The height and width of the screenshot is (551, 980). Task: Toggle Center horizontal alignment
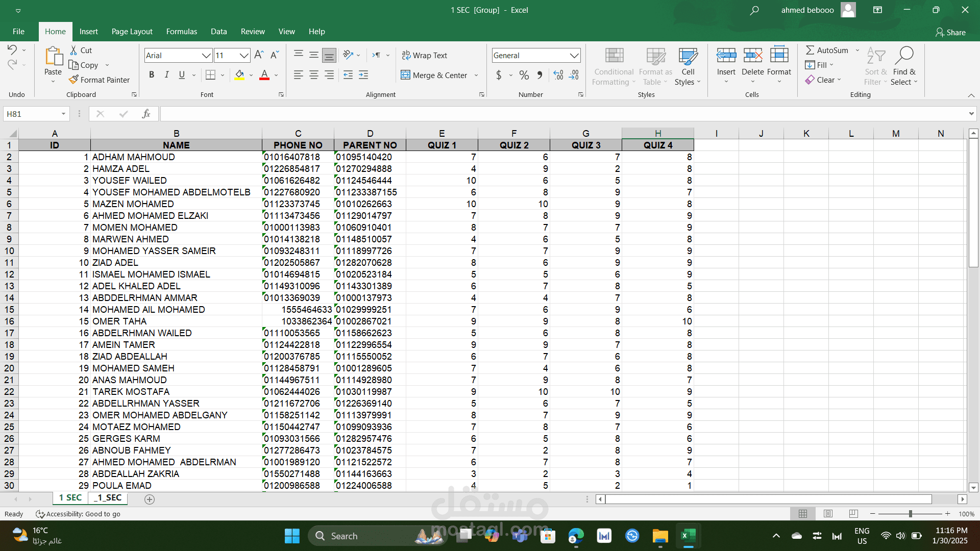click(x=314, y=75)
